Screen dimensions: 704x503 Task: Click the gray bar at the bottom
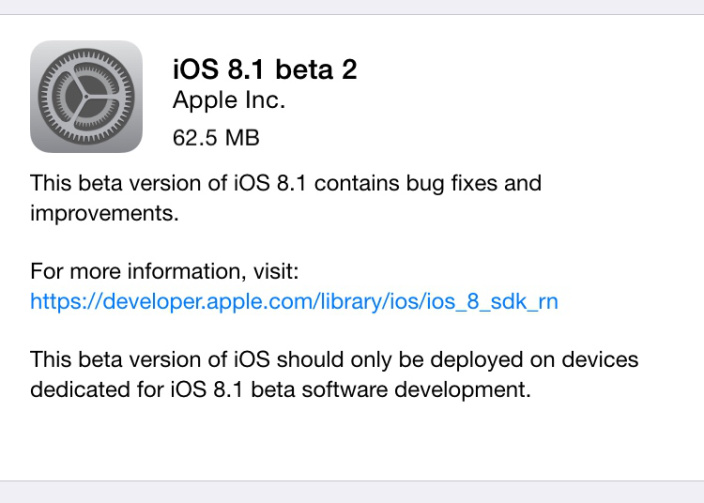coord(352,491)
